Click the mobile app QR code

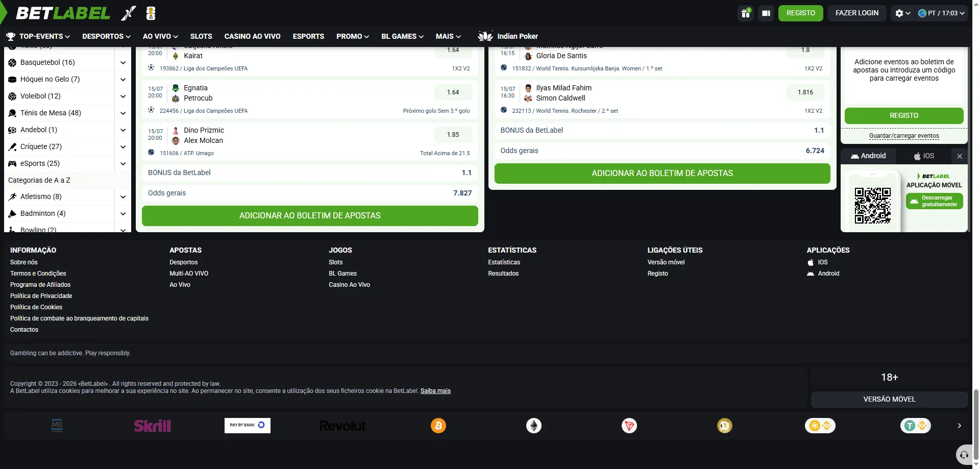[x=873, y=206]
